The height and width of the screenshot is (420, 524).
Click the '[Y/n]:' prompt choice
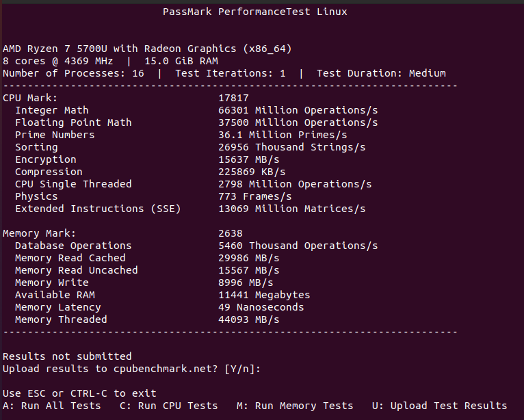[243, 369]
